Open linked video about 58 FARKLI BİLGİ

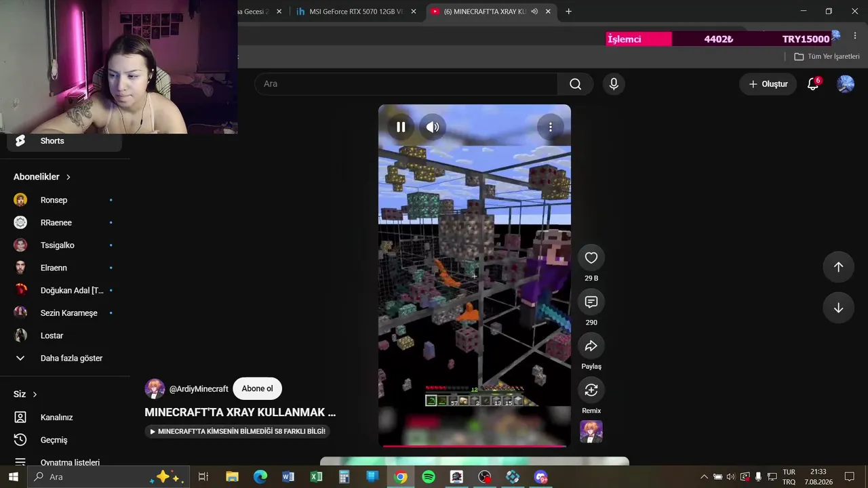[237, 431]
